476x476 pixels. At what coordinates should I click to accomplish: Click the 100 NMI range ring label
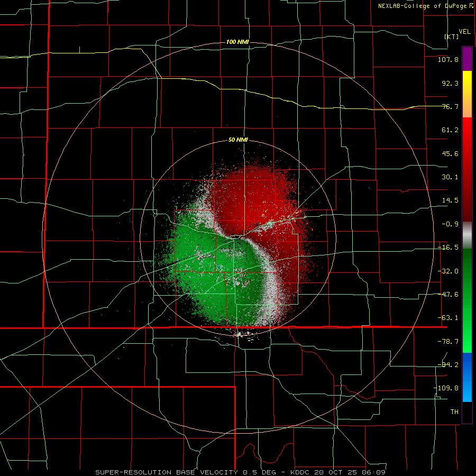(237, 42)
